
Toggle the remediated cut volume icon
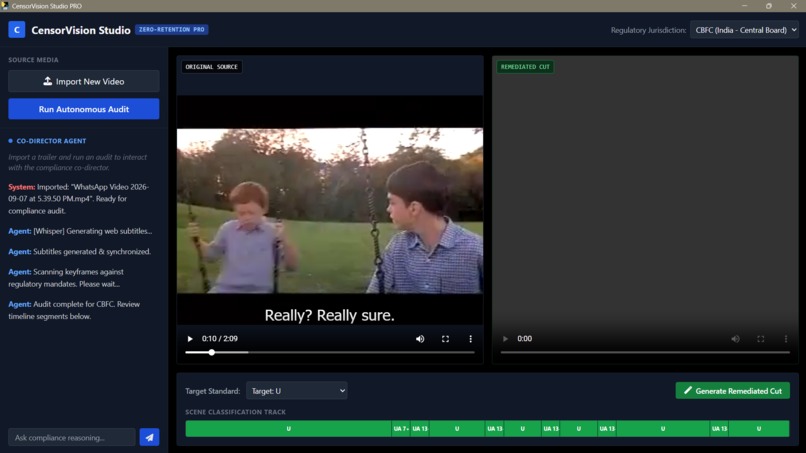735,339
